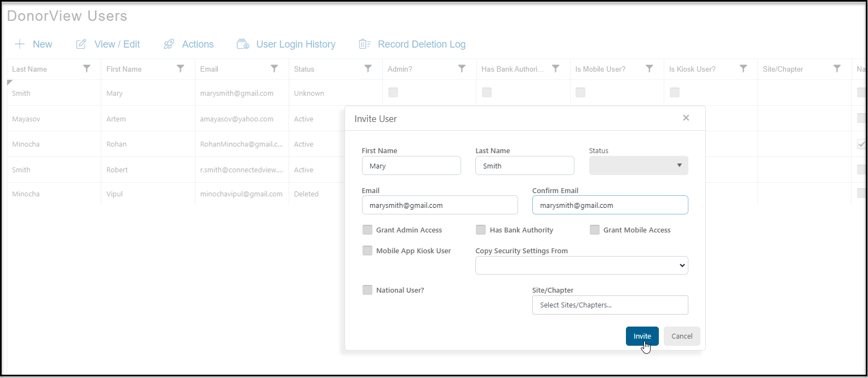Click the Email input in dialog
The image size is (868, 378).
tap(440, 205)
